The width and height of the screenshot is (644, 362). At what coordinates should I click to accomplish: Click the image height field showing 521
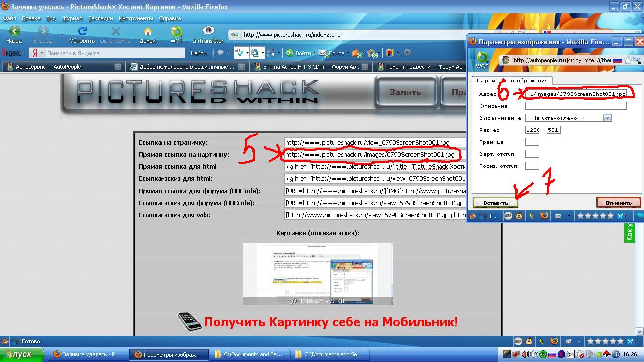click(x=553, y=130)
